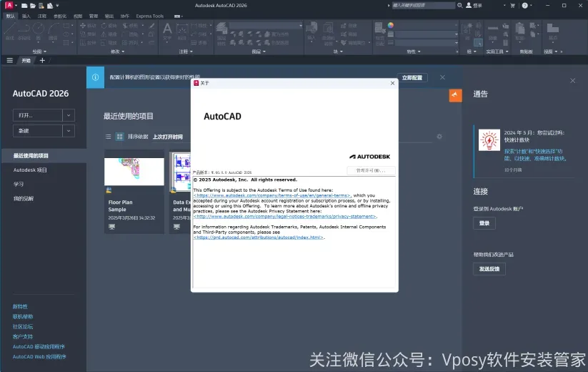Click the shopping cart icon
This screenshot has height=372, width=588.
513,6
